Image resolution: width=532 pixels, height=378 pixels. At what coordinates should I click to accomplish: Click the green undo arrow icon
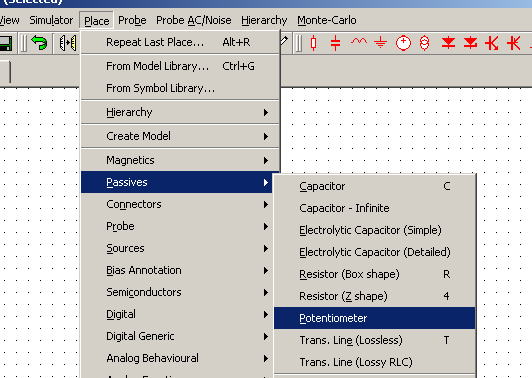pos(39,43)
